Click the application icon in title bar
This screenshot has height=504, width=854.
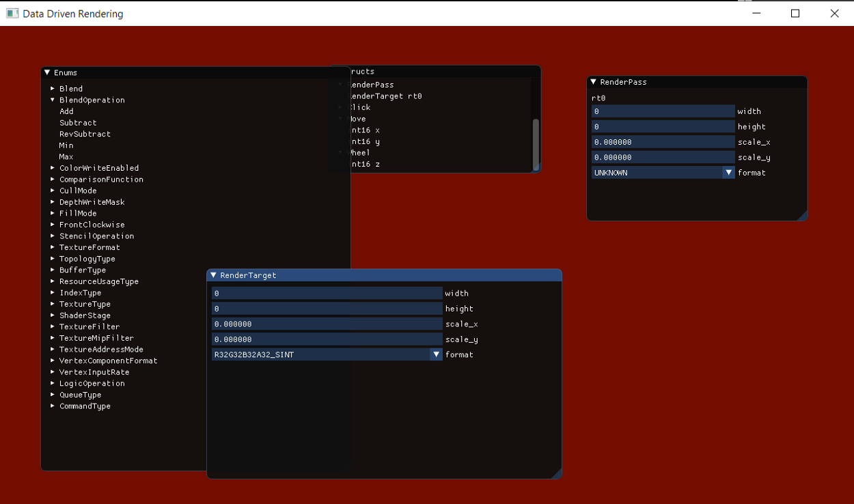click(12, 14)
